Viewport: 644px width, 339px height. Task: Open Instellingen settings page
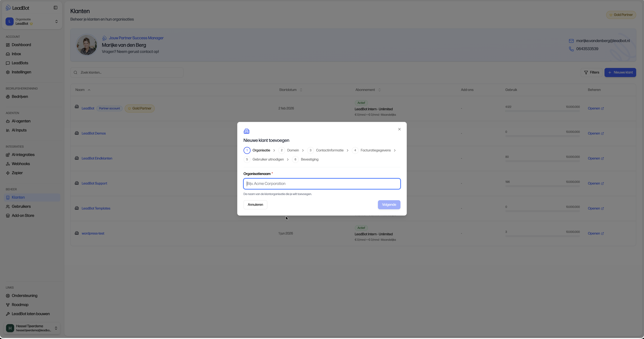tap(21, 72)
